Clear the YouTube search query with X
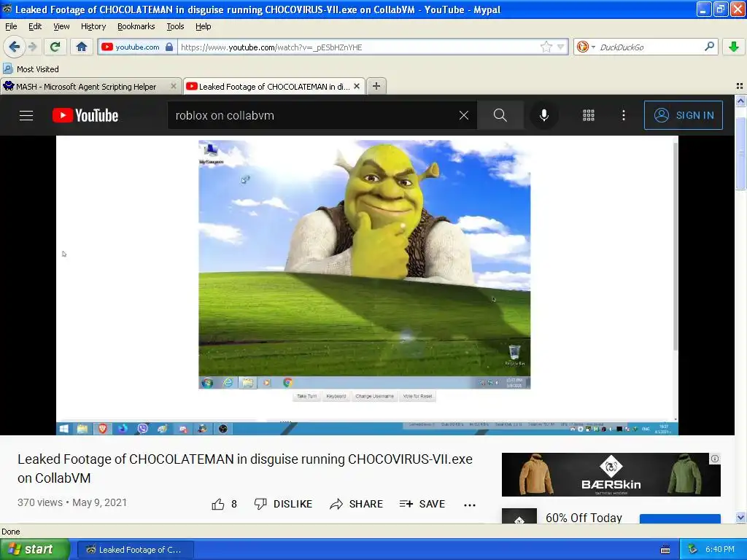747x560 pixels. pos(463,115)
